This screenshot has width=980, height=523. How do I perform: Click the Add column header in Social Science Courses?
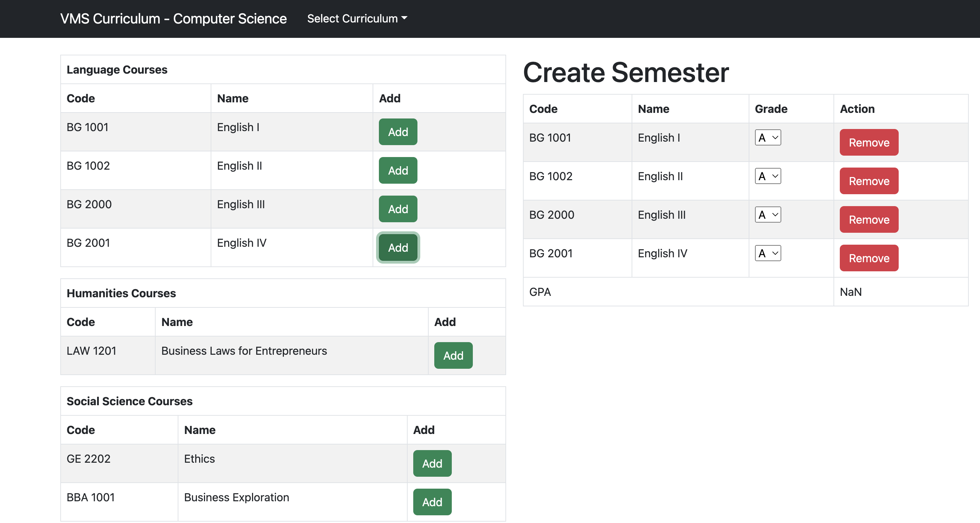pos(423,430)
